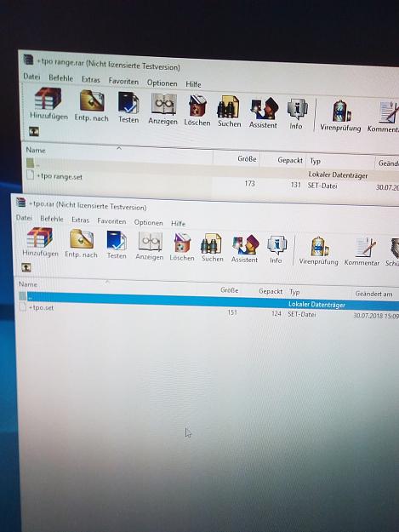Click Hinzufügen icon in +tpo.rar window
The height and width of the screenshot is (532, 399).
[40, 237]
